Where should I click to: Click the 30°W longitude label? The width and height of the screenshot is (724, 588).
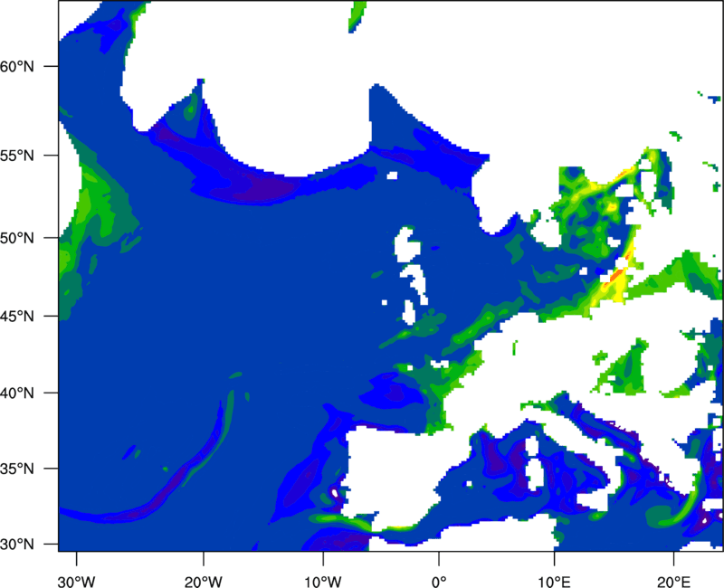[x=76, y=582]
